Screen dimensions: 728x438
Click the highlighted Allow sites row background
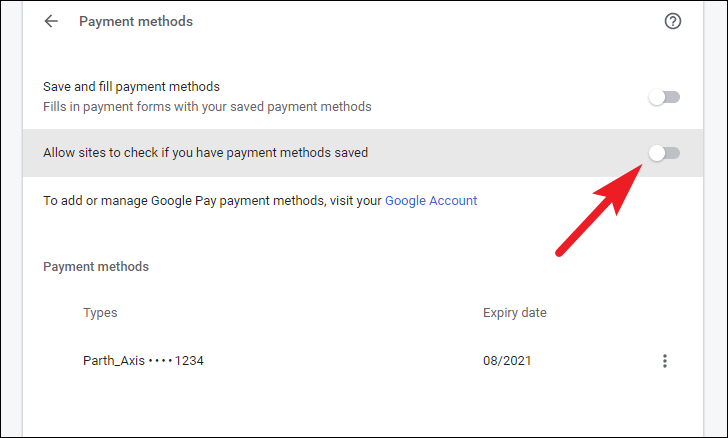(363, 153)
